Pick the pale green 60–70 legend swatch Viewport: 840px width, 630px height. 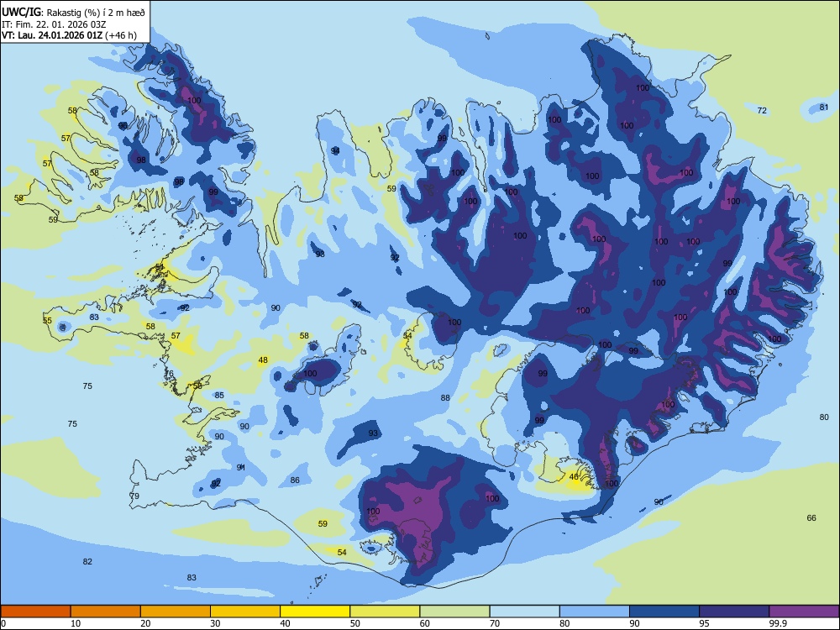coord(454,612)
